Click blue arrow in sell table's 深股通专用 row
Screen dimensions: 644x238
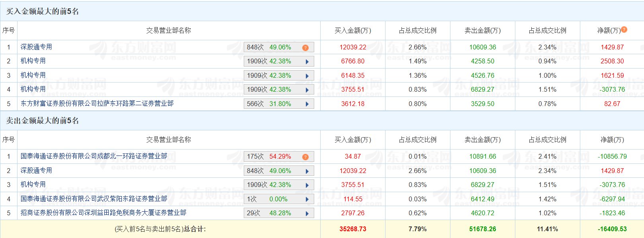[x=307, y=171]
